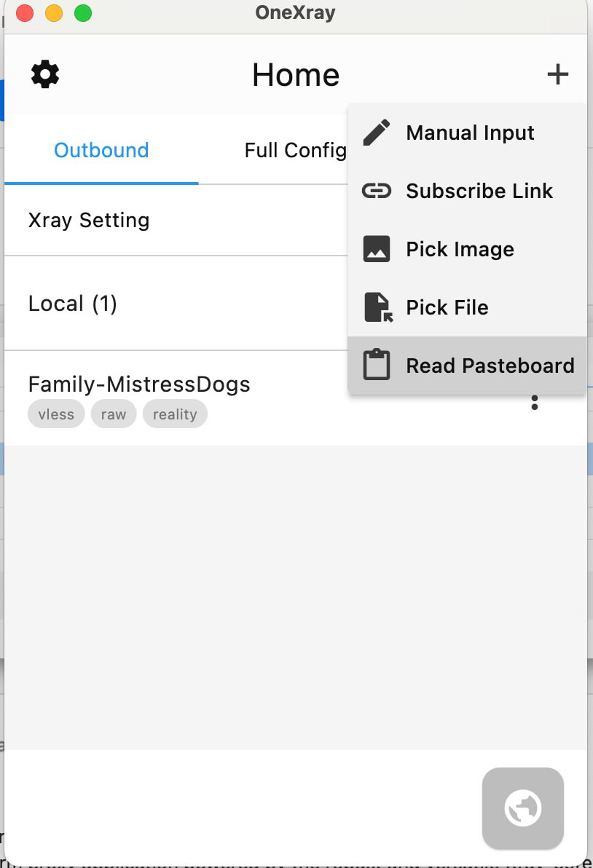Open the three-dot menu for Family-MistressDogs
Image resolution: width=593 pixels, height=868 pixels.
(x=534, y=403)
